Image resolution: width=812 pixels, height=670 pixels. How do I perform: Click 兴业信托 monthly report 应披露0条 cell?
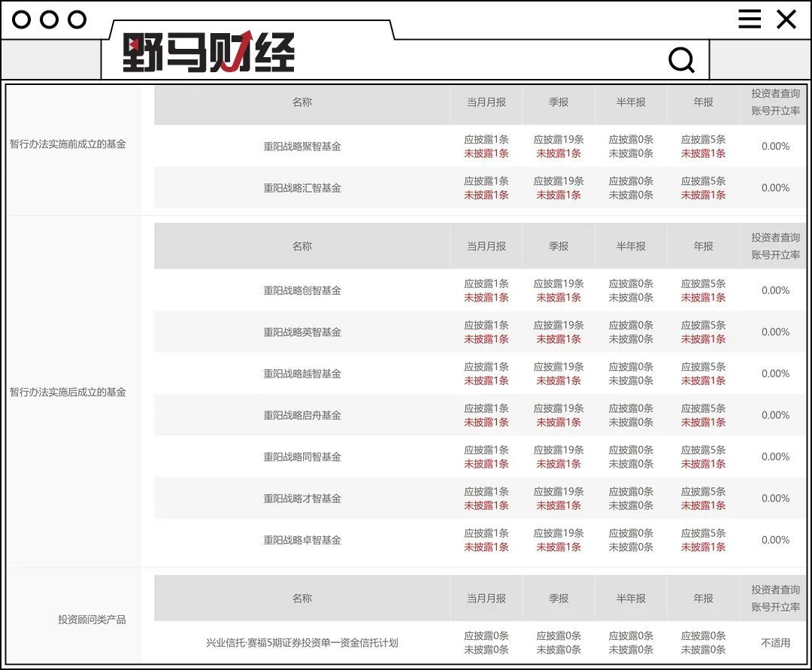point(486,635)
